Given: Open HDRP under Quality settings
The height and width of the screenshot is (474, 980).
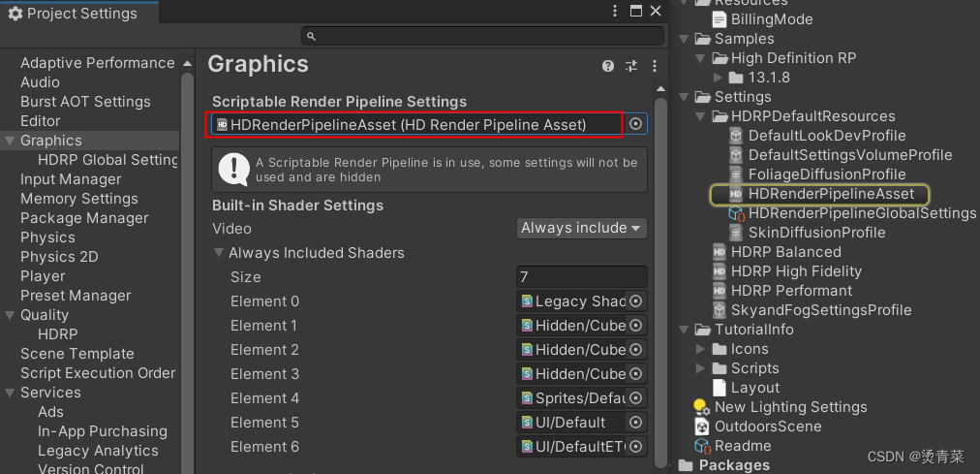Looking at the screenshot, I should tap(57, 334).
